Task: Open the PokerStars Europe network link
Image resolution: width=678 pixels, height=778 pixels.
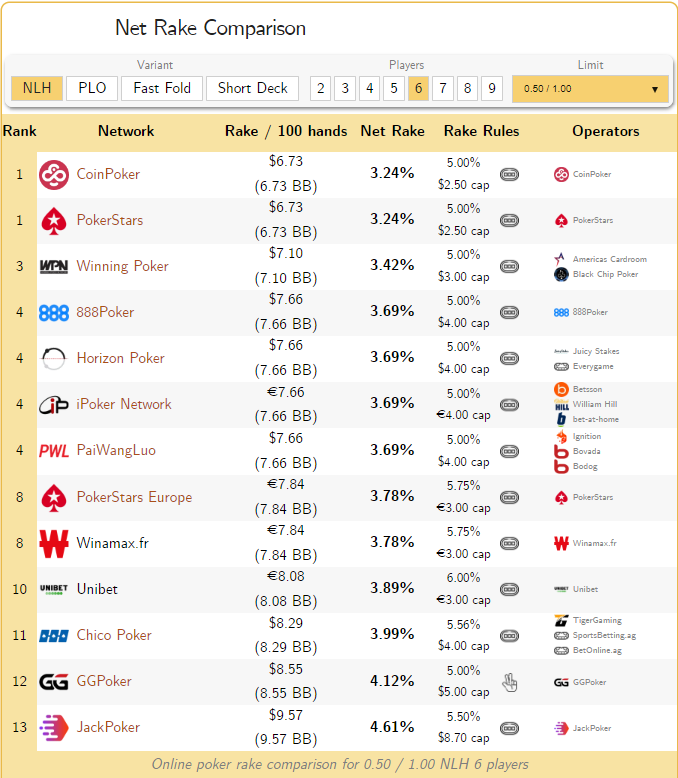Action: [135, 497]
